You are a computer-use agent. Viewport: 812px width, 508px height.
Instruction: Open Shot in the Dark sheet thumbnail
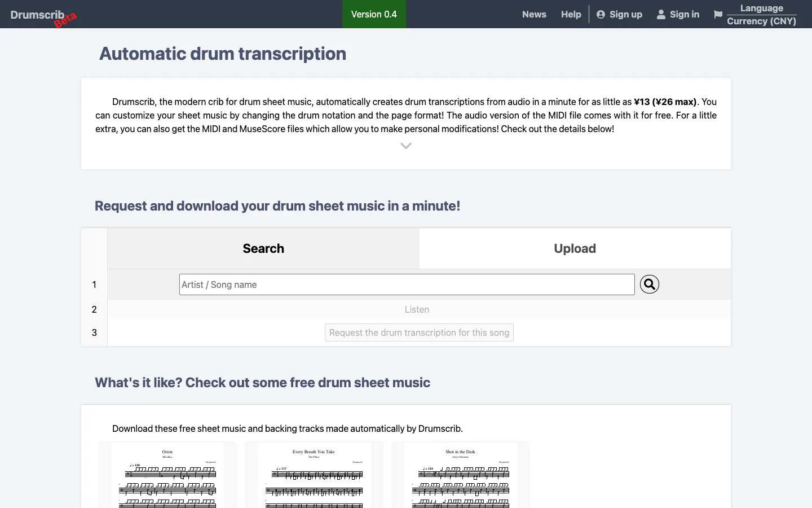461,475
